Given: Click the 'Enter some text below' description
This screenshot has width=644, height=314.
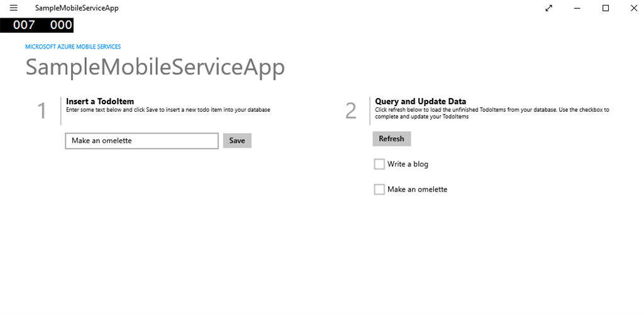Looking at the screenshot, I should click(x=168, y=110).
